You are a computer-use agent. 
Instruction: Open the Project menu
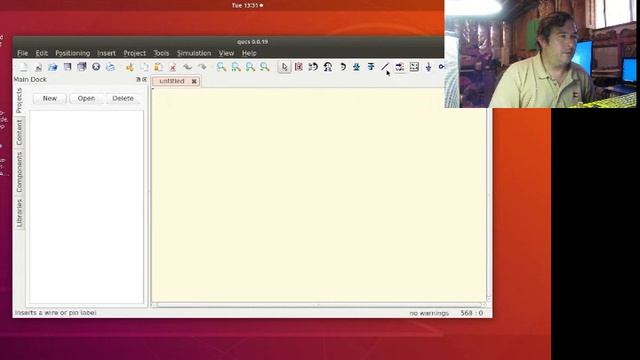pos(135,53)
